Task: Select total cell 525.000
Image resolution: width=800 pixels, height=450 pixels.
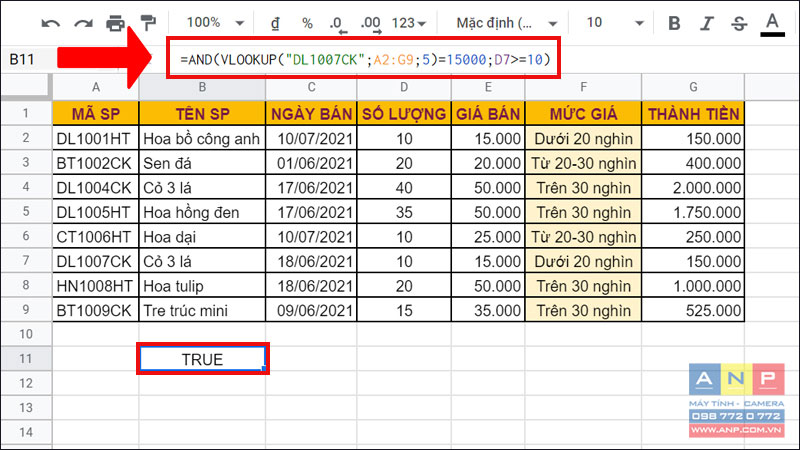Action: [x=693, y=310]
